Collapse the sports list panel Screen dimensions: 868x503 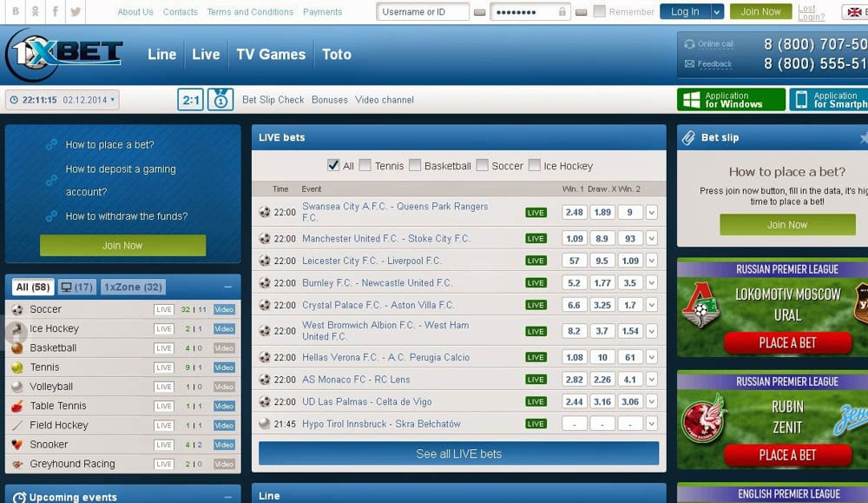[228, 287]
